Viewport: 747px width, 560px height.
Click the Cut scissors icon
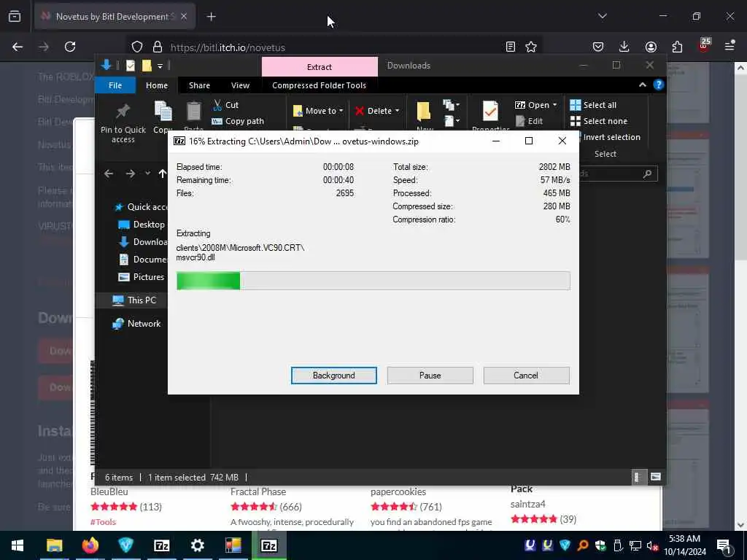[217, 105]
